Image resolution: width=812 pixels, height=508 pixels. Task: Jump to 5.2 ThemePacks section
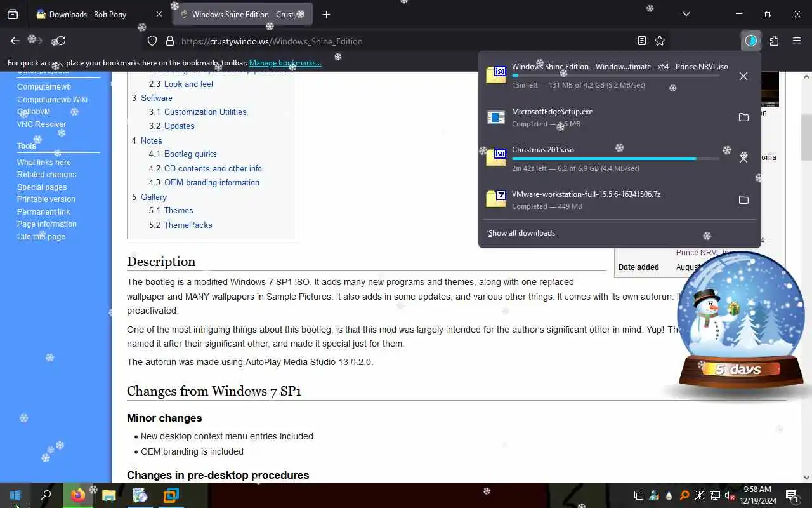click(181, 225)
